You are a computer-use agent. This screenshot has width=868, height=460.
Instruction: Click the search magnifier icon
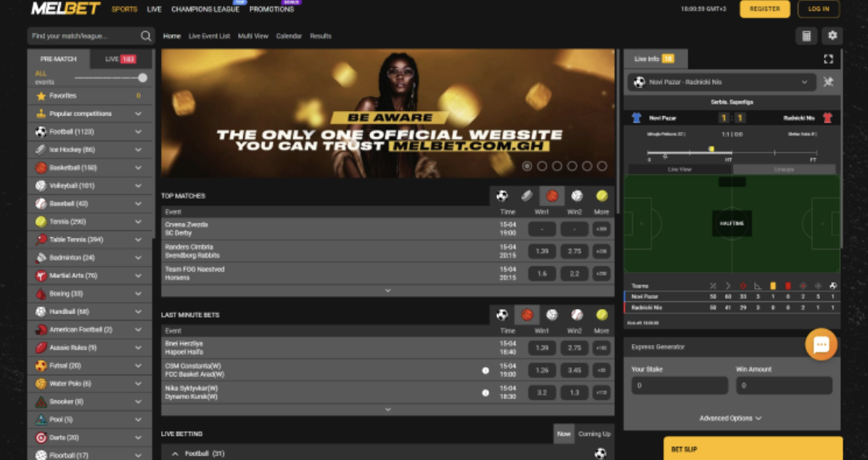pos(146,36)
